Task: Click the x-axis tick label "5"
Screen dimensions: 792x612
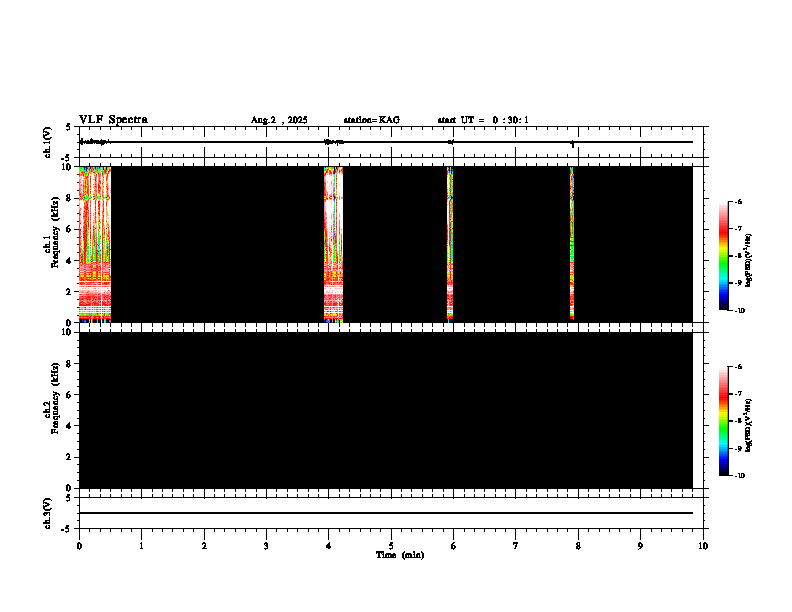Action: pyautogui.click(x=391, y=546)
